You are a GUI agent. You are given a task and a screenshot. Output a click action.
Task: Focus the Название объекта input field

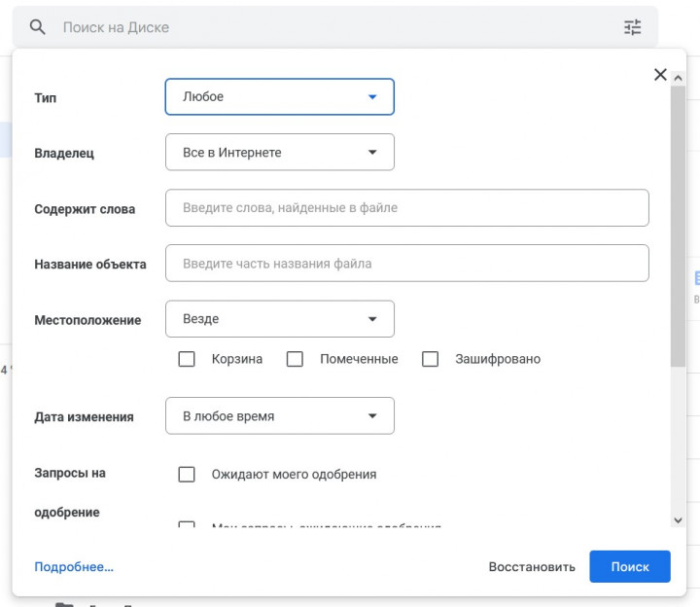tap(407, 263)
